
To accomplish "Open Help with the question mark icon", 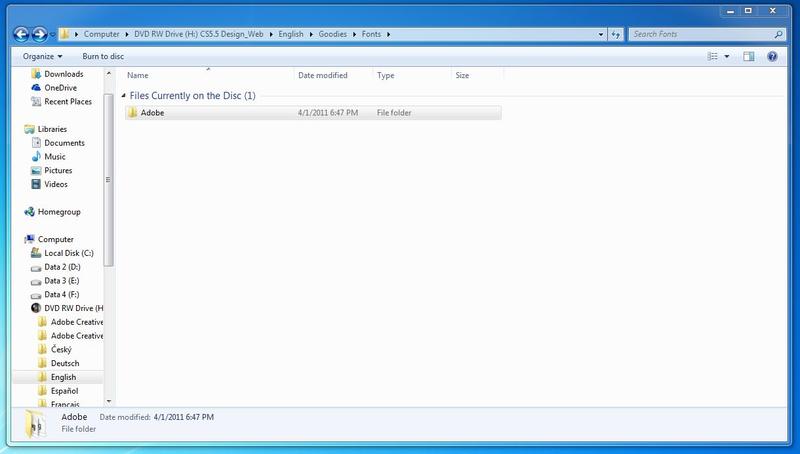I will click(x=772, y=56).
